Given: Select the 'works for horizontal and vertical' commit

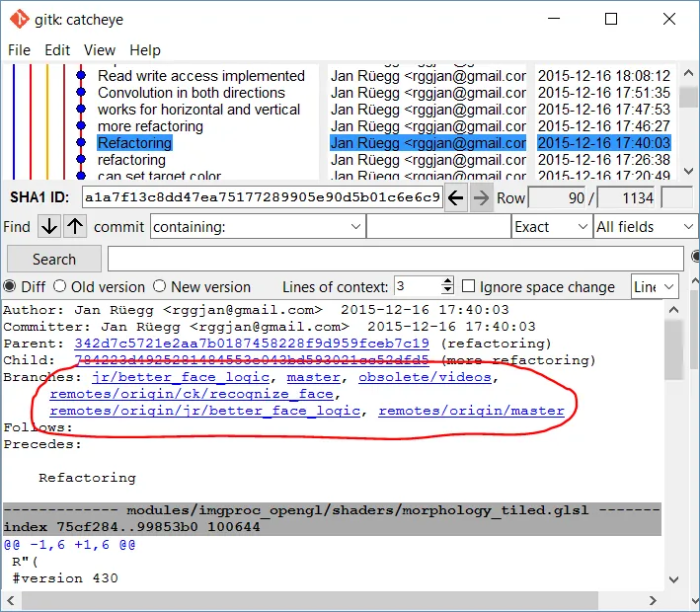Looking at the screenshot, I should tap(198, 109).
